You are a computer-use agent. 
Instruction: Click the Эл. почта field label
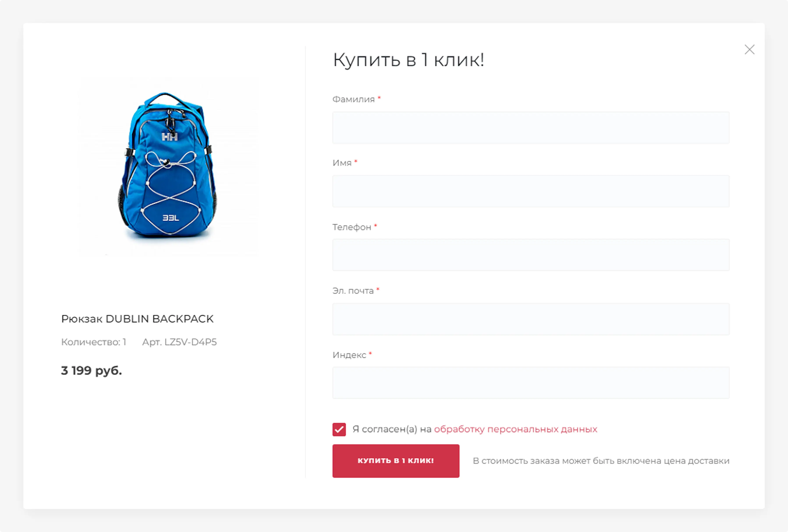pos(353,291)
